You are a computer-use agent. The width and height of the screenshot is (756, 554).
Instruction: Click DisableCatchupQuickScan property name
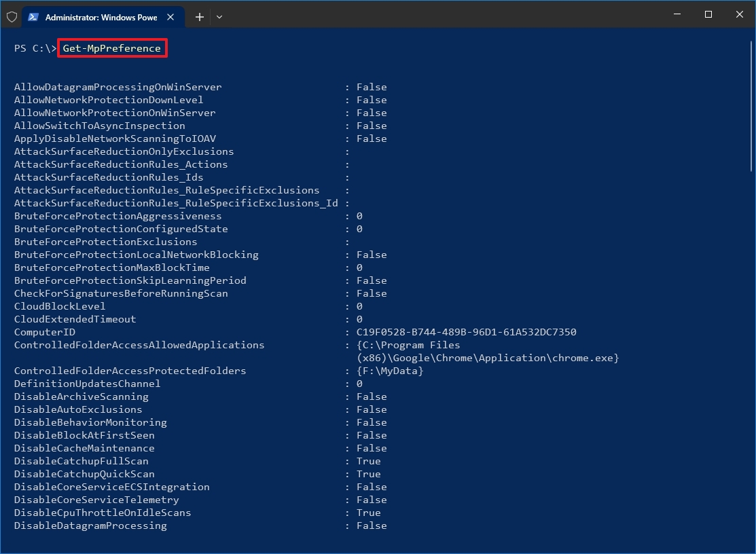(x=84, y=474)
